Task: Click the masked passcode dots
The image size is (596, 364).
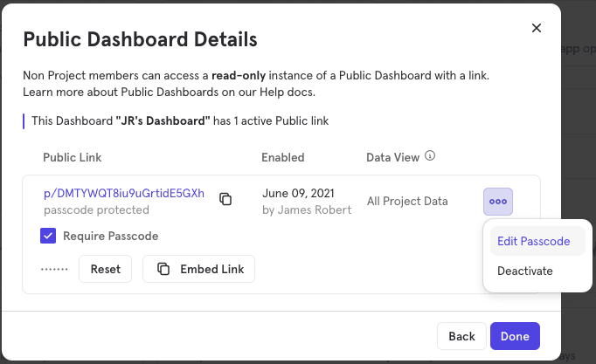Action: pyautogui.click(x=54, y=269)
